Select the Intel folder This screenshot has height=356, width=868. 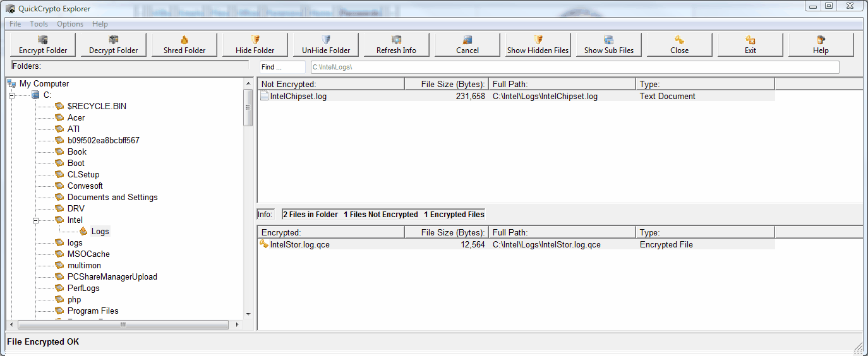[x=75, y=220]
